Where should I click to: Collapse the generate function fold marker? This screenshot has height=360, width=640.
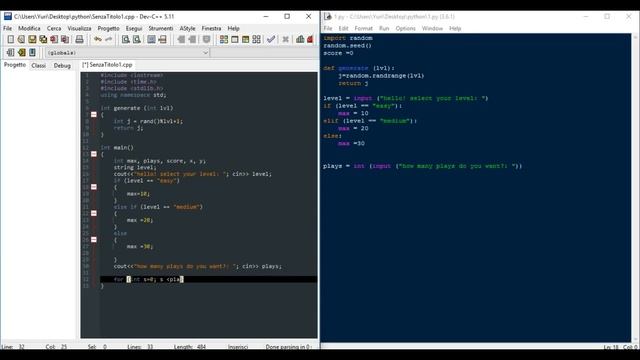[x=93, y=115]
